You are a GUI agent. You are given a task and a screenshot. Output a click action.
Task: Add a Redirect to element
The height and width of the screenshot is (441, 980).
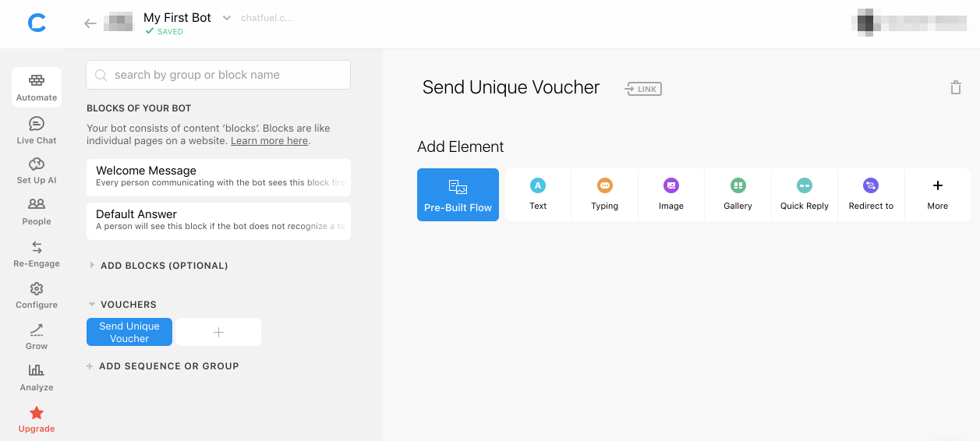tap(871, 195)
